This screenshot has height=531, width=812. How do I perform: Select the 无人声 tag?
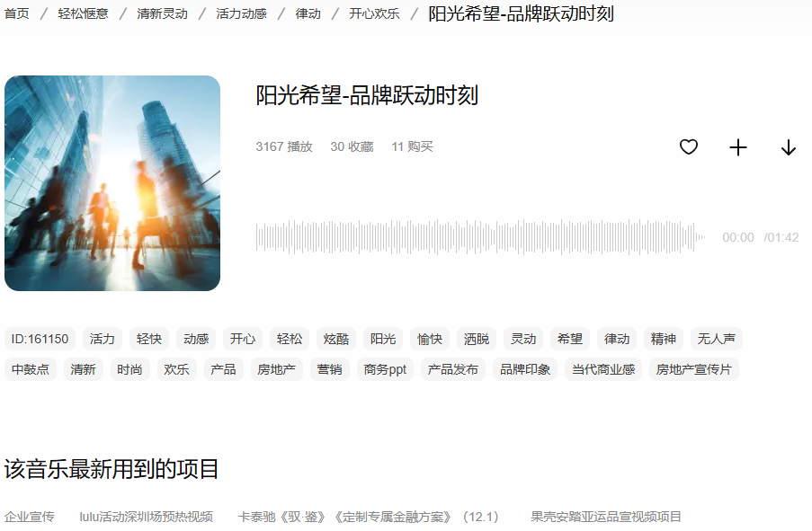coord(716,339)
